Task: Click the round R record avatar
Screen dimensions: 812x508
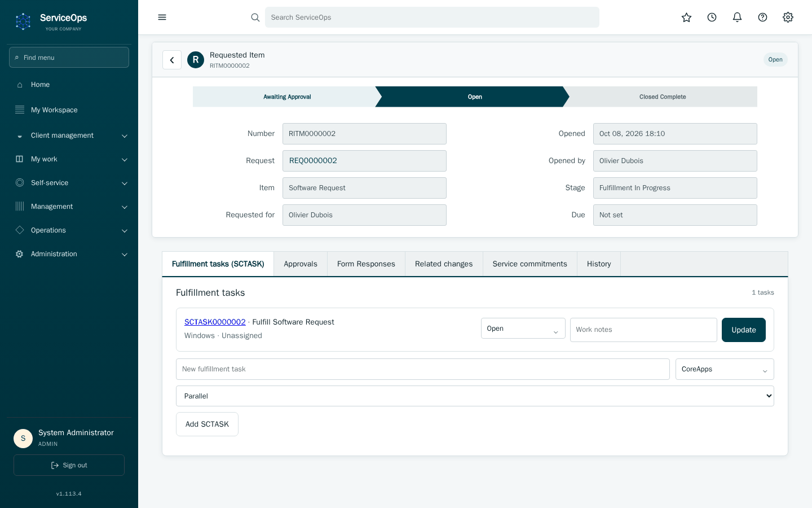Action: tap(196, 60)
